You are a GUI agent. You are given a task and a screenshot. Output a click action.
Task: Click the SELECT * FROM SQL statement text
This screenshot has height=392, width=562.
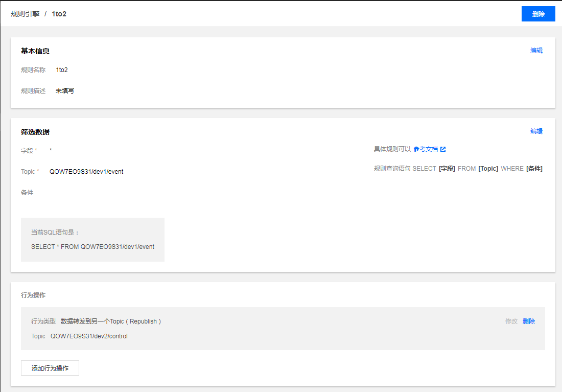tap(92, 247)
